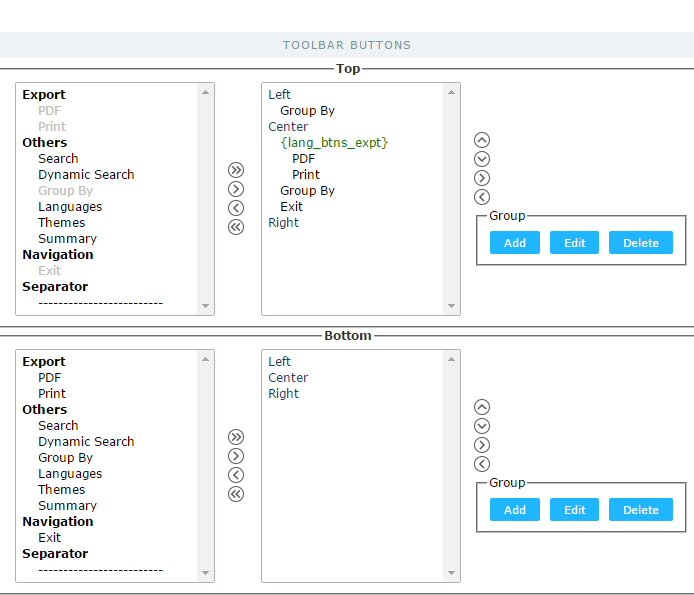This screenshot has width=694, height=595.
Task: Move selected item down in Bottom toolbar
Action: click(482, 426)
